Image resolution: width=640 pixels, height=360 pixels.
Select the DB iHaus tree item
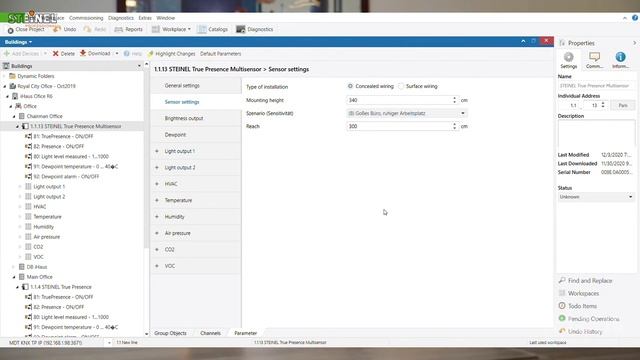[x=37, y=267]
